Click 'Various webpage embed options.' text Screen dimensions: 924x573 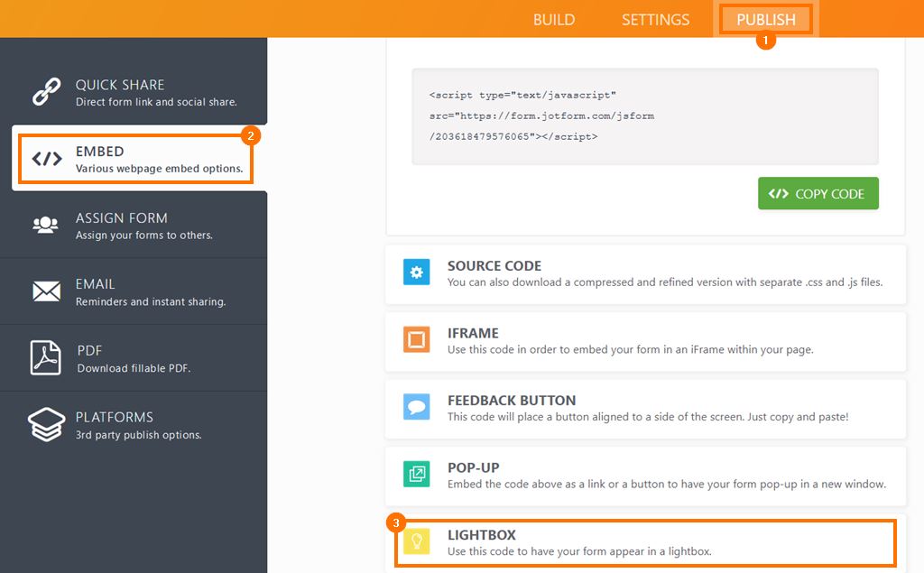coord(159,169)
